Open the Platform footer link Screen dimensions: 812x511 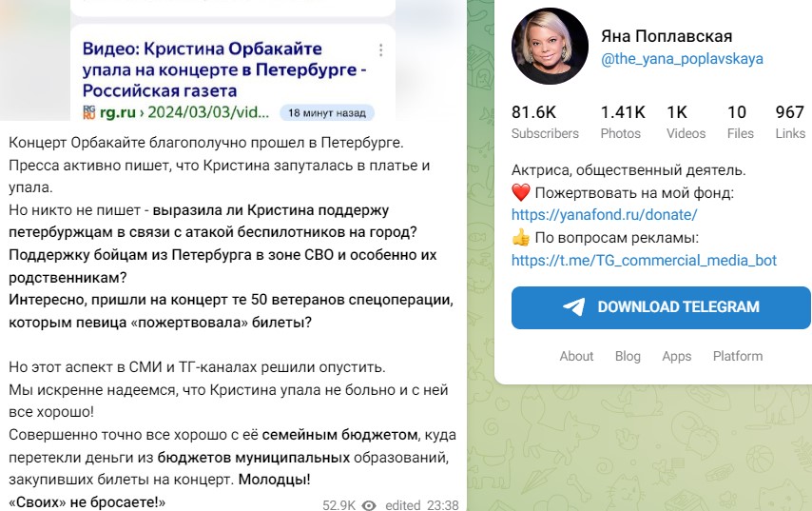[x=738, y=356]
